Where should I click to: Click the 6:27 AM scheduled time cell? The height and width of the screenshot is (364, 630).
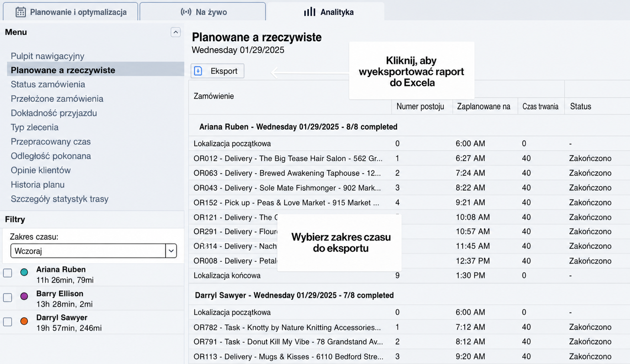click(470, 158)
